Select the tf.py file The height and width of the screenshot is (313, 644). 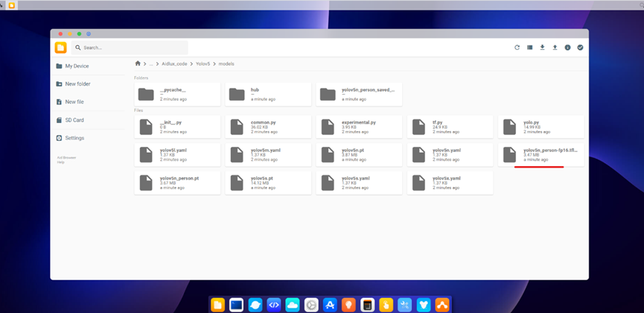(x=450, y=127)
